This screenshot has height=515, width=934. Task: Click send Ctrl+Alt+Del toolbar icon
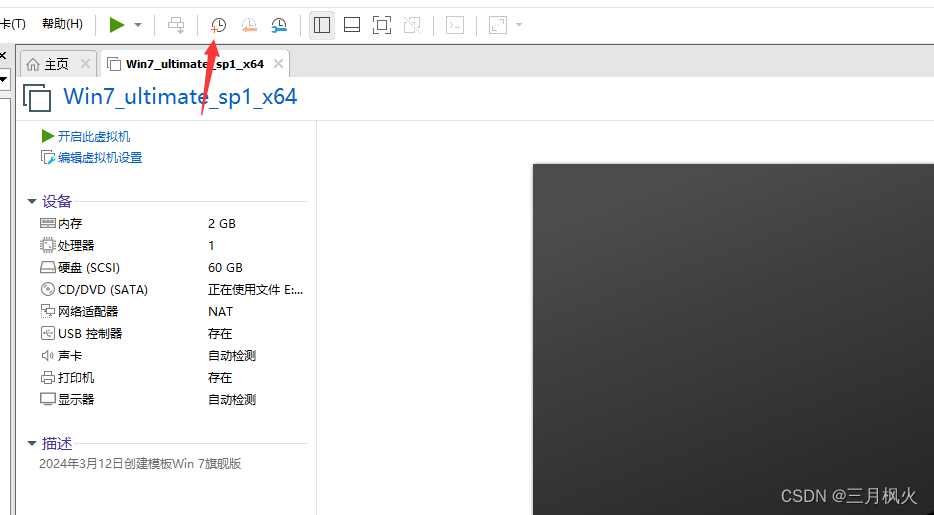coord(176,25)
